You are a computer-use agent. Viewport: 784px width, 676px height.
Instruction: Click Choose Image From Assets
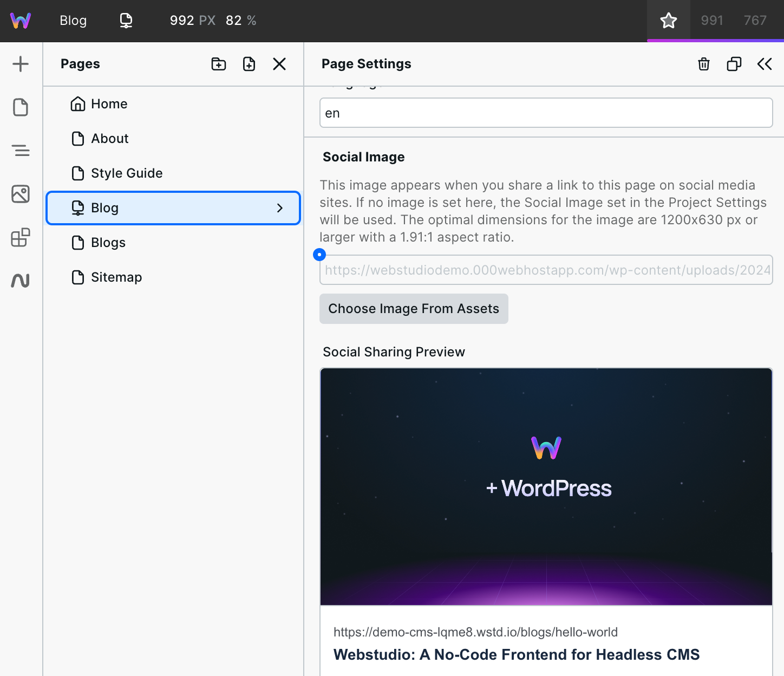pos(414,308)
